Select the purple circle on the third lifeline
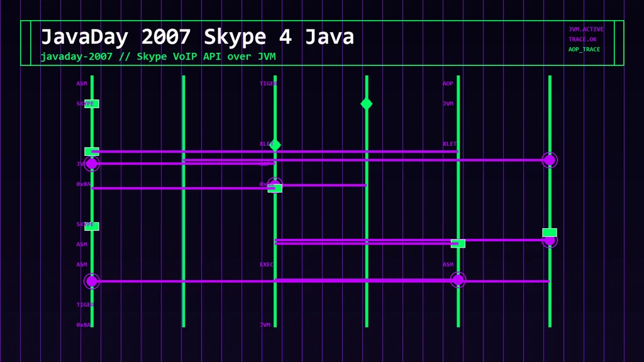Screen dimensions: 644x362 pyautogui.click(x=275, y=184)
